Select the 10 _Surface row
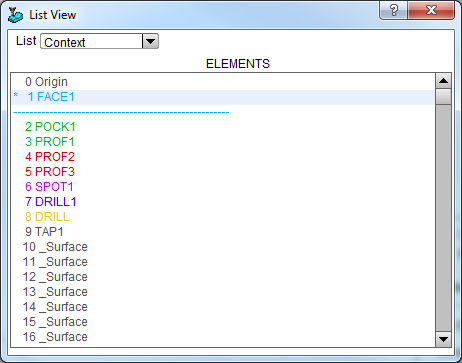This screenshot has width=462, height=363. tap(223, 247)
